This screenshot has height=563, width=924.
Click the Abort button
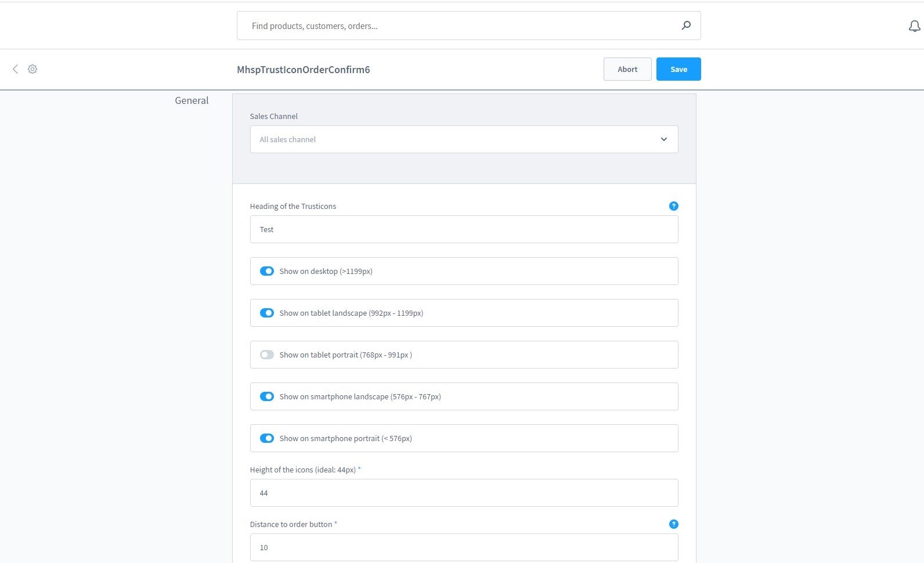(x=627, y=69)
